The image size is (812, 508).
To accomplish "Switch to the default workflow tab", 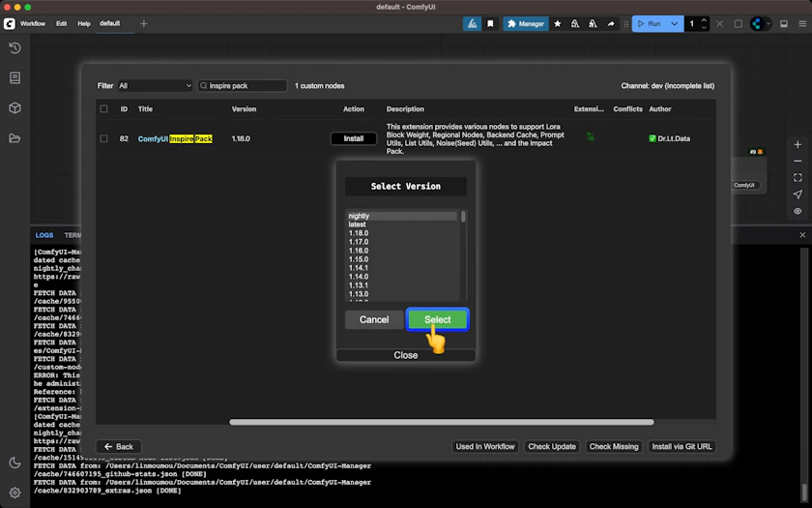I will (110, 23).
